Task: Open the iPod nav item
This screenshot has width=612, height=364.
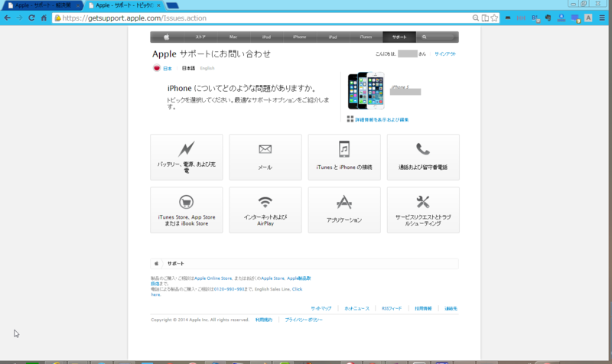Action: (266, 37)
